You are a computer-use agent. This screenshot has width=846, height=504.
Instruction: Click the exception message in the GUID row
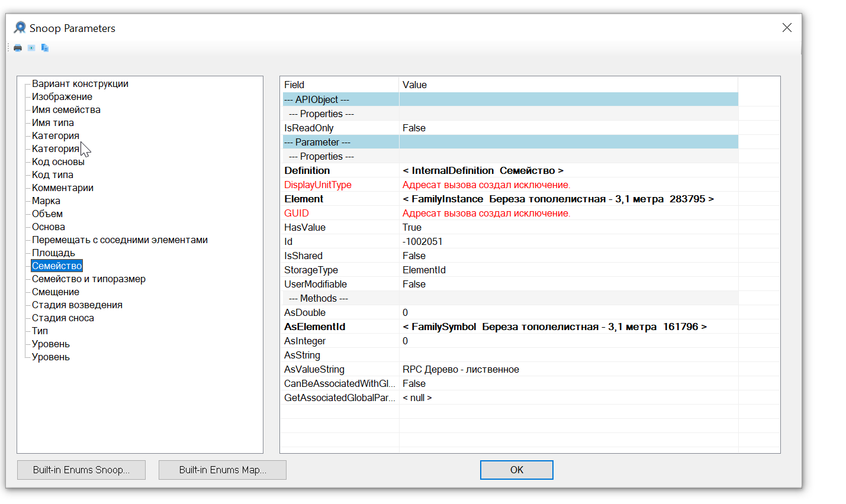click(x=487, y=213)
